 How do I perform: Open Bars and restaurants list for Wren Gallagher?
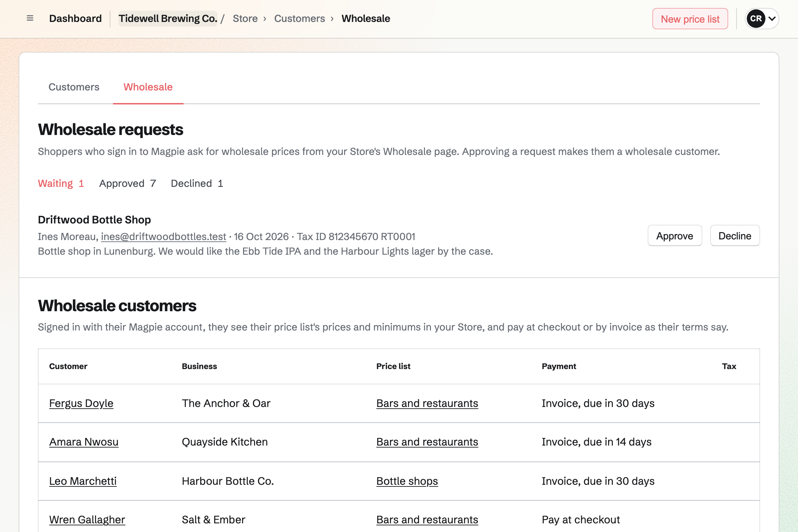pyautogui.click(x=427, y=520)
